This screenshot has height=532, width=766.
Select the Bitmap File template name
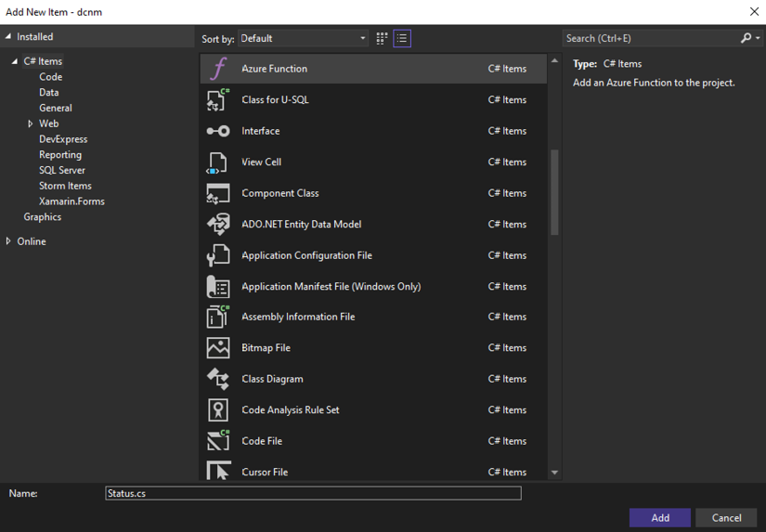[x=266, y=348]
